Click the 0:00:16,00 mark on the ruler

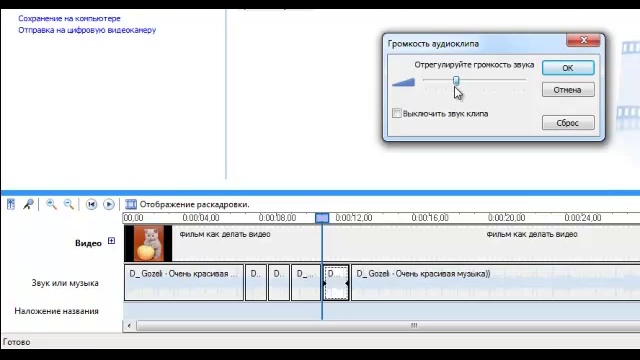tap(430, 218)
